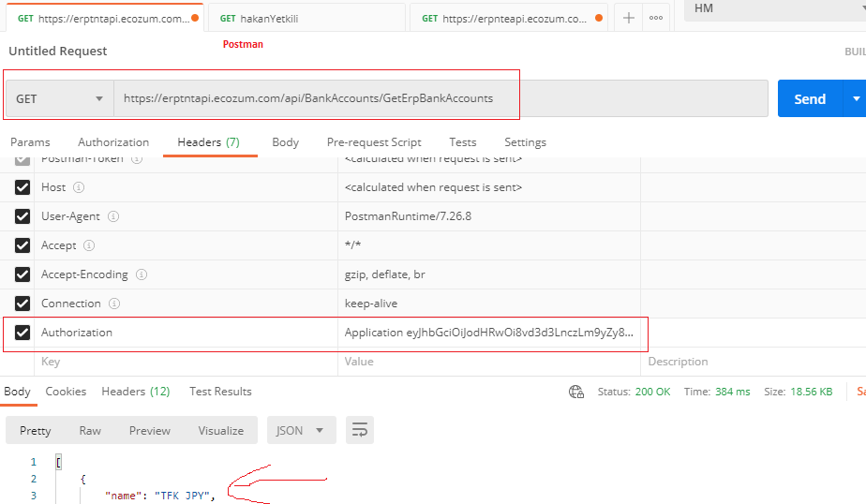Click the Authorization header value cell
Image resolution: width=866 pixels, height=504 pixels.
(489, 333)
